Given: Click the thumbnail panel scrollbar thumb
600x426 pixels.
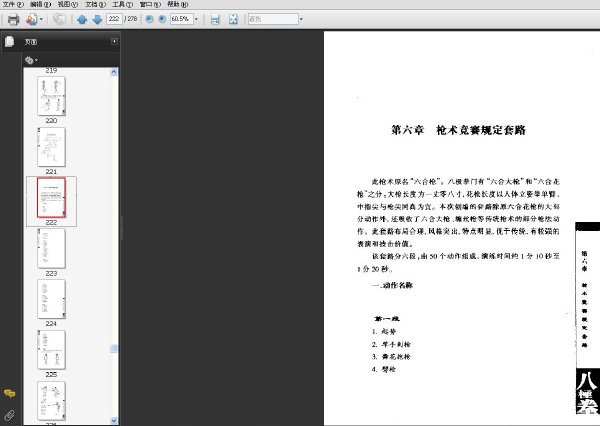Looking at the screenshot, I should tap(114, 348).
